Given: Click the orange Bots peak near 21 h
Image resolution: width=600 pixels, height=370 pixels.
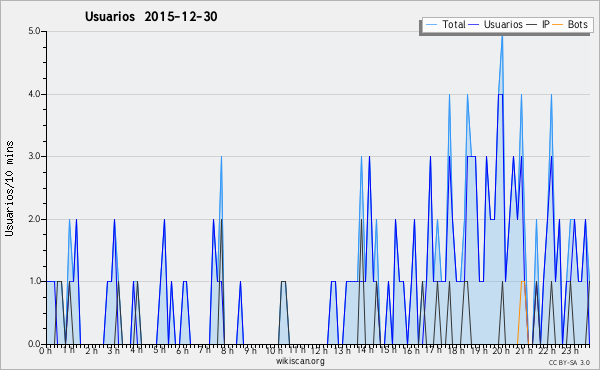Looking at the screenshot, I should point(523,282).
